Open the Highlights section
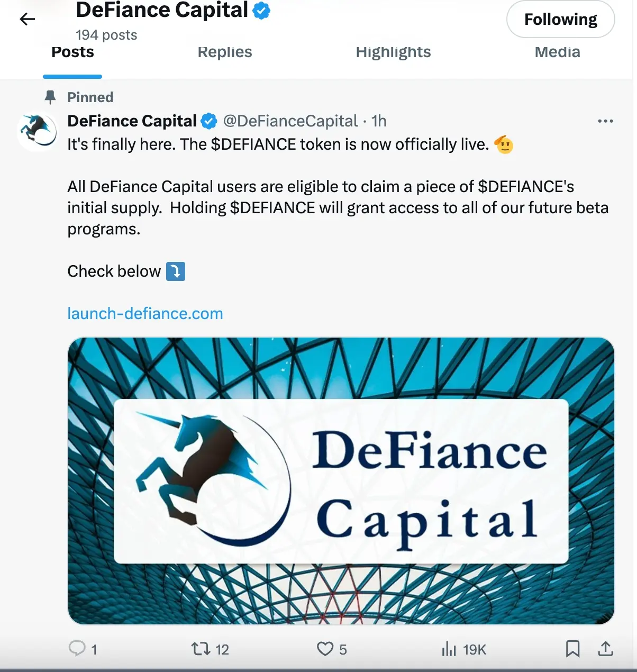This screenshot has width=637, height=672. click(393, 52)
